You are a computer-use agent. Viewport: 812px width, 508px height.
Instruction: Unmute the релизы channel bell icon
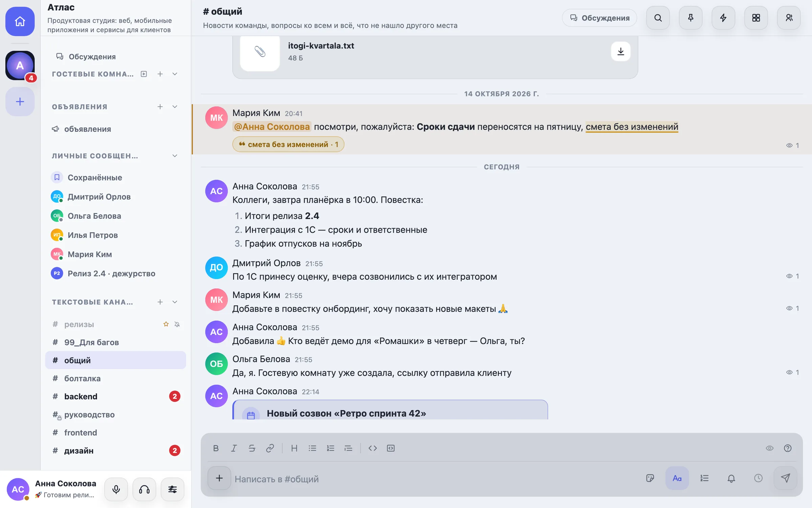[x=177, y=324]
